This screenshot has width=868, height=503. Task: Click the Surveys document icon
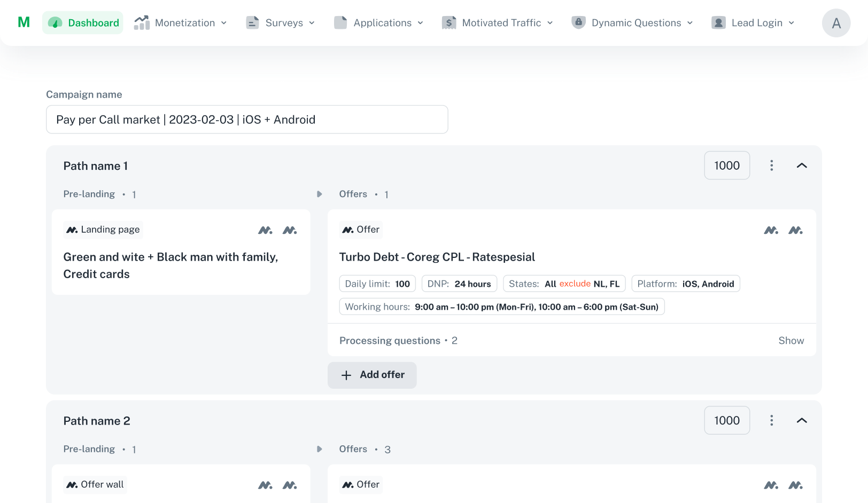point(252,22)
